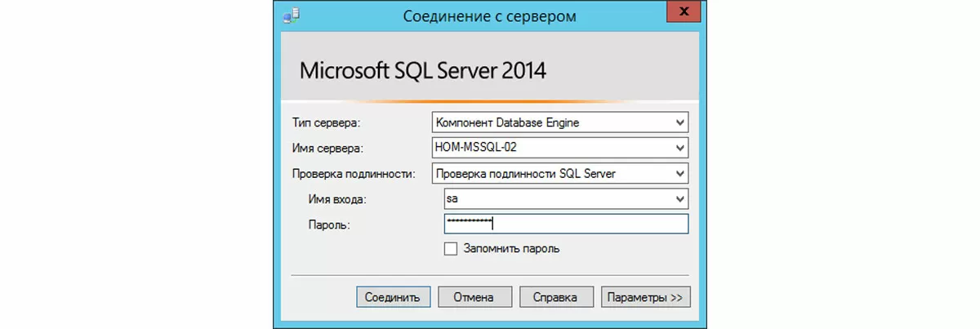Click the Соединить button
The height and width of the screenshot is (329, 980).
pos(393,297)
